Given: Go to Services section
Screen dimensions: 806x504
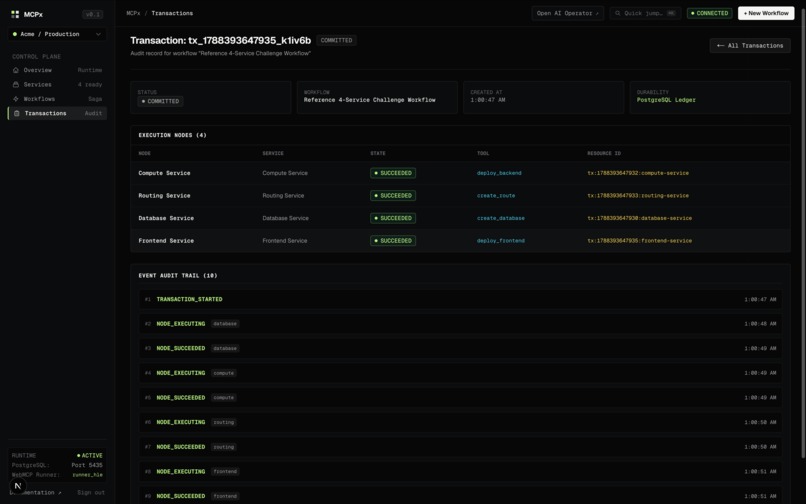Looking at the screenshot, I should pyautogui.click(x=57, y=84).
